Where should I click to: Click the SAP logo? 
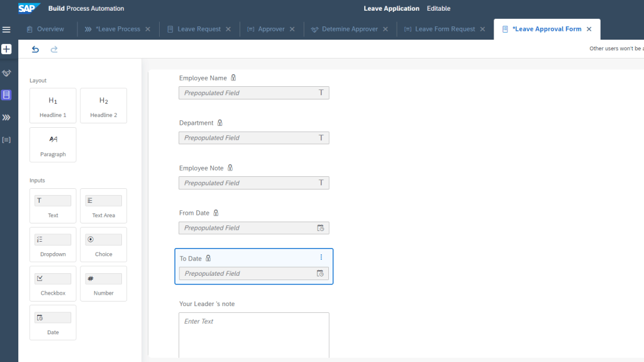tap(29, 8)
